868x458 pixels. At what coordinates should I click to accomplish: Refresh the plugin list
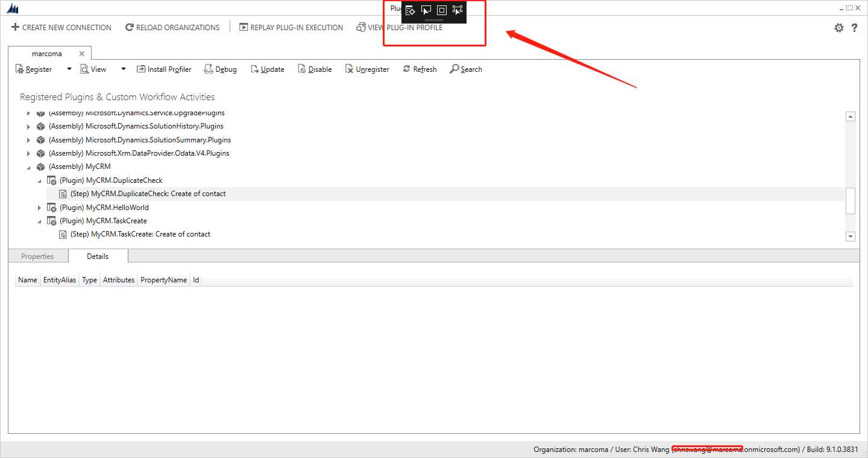[x=420, y=69]
